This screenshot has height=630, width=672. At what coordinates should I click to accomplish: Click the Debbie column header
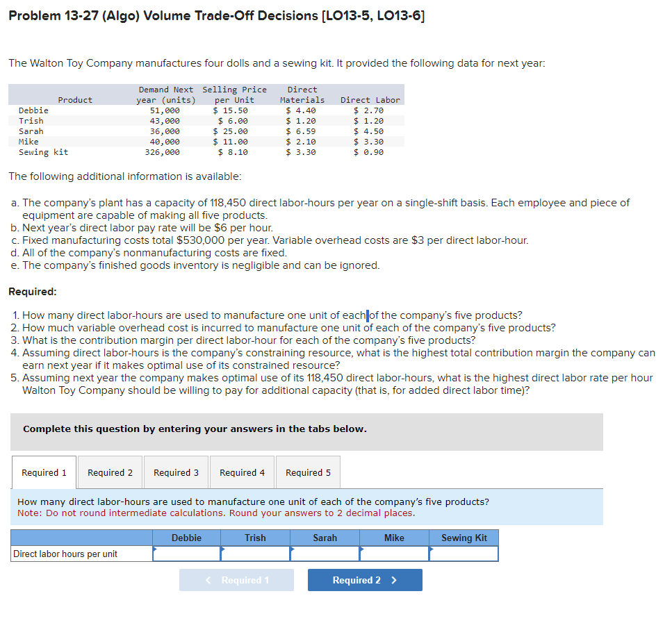[186, 538]
